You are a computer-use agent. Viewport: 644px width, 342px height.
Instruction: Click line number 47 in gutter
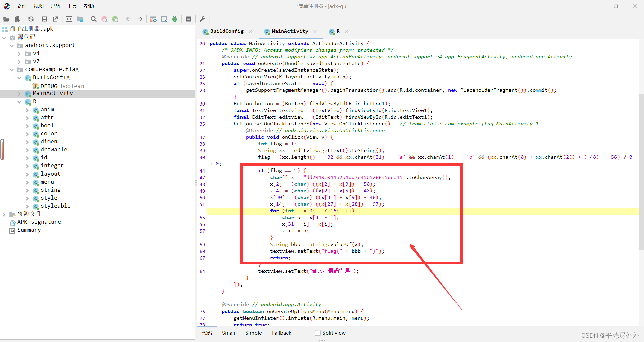[x=202, y=178]
